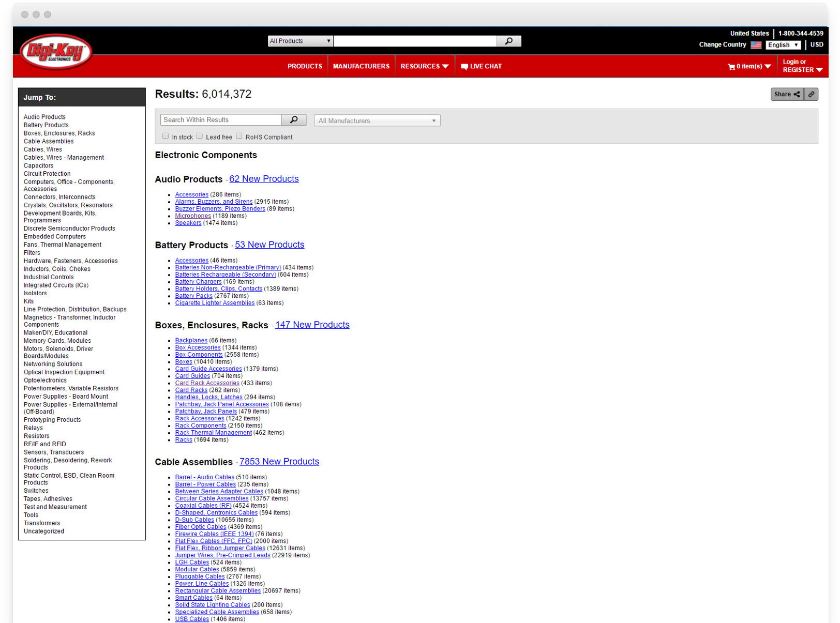Click into the top search text field
This screenshot has height=623, width=840.
415,41
